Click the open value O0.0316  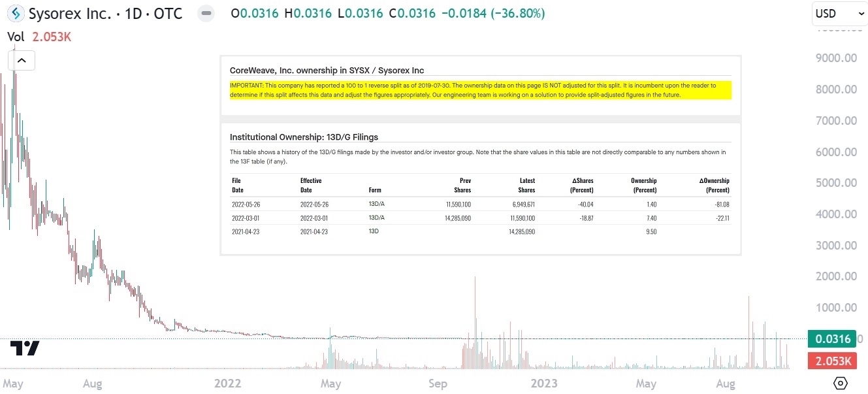[x=255, y=14]
